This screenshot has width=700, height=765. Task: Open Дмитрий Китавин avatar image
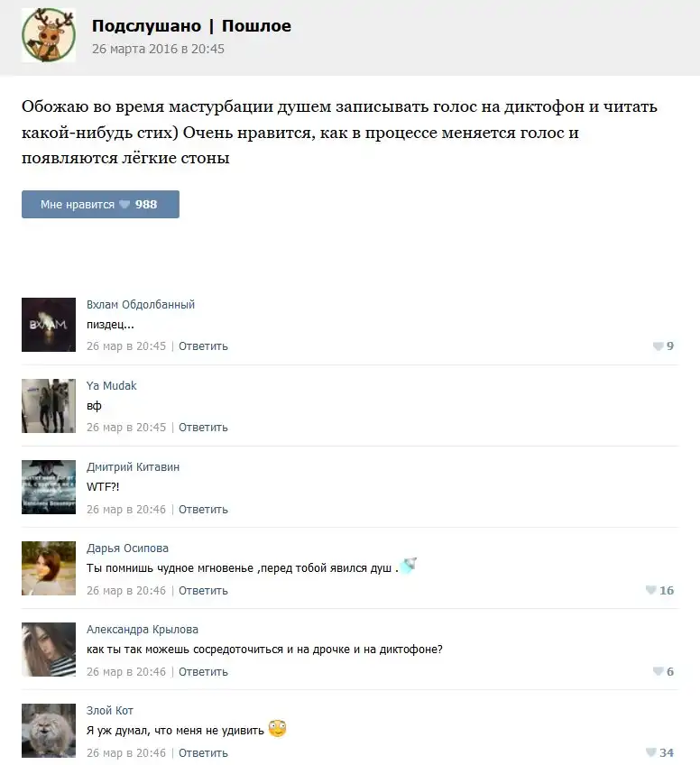coord(49,487)
